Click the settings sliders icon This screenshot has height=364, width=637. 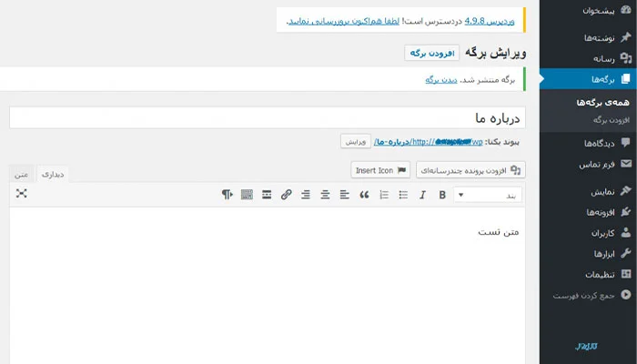pyautogui.click(x=626, y=274)
